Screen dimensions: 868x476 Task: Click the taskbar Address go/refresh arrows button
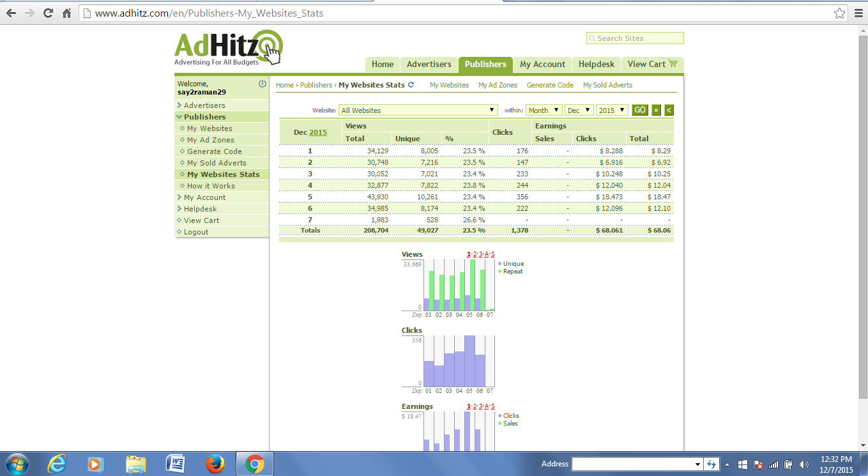712,464
